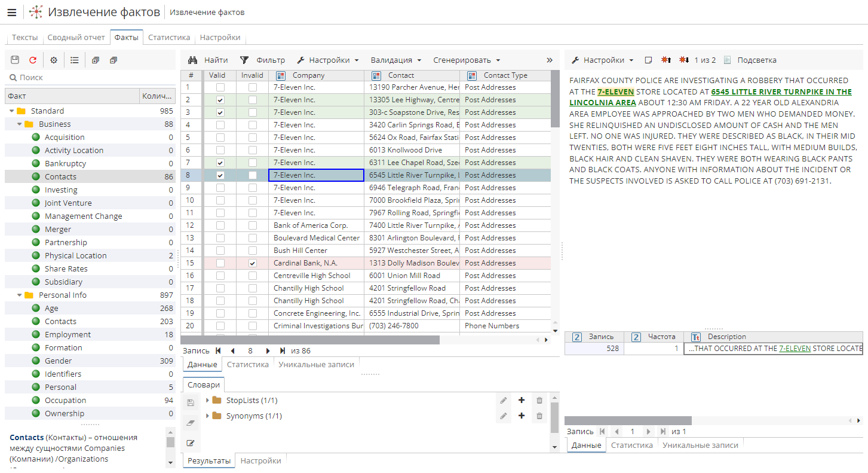Open the Сгенерировать dropdown
This screenshot has height=473, width=868.
pyautogui.click(x=467, y=60)
